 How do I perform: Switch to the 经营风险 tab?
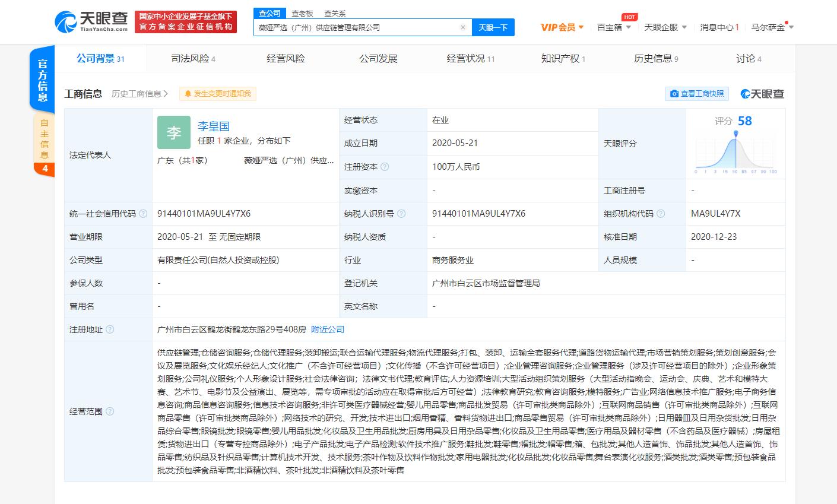click(286, 58)
